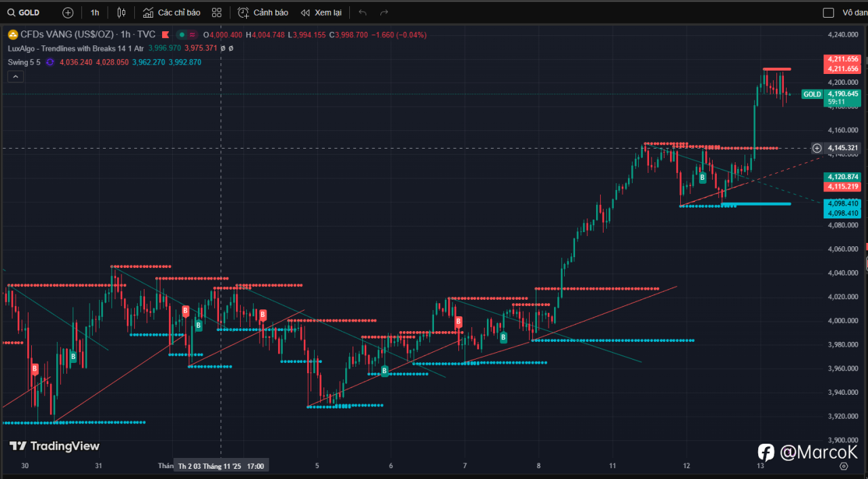Click the 4,036.240 Swing value

click(76, 62)
